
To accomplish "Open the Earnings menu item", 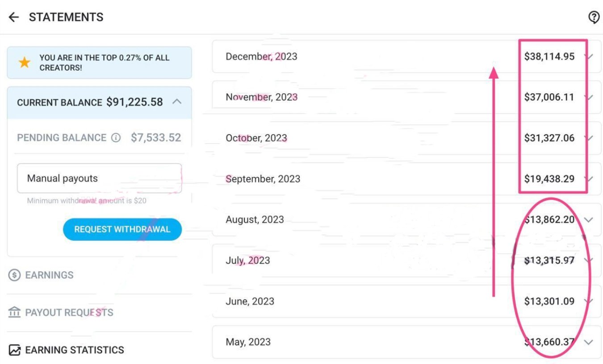I will pos(49,275).
